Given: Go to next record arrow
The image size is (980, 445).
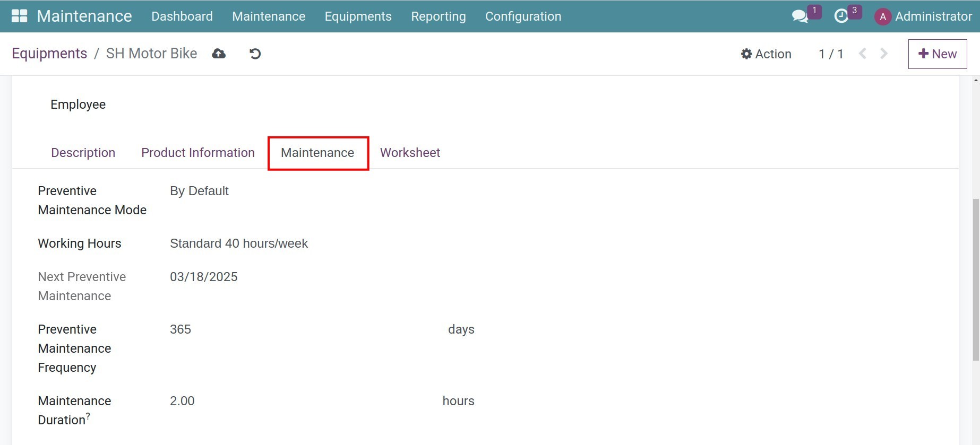Looking at the screenshot, I should click(x=884, y=54).
